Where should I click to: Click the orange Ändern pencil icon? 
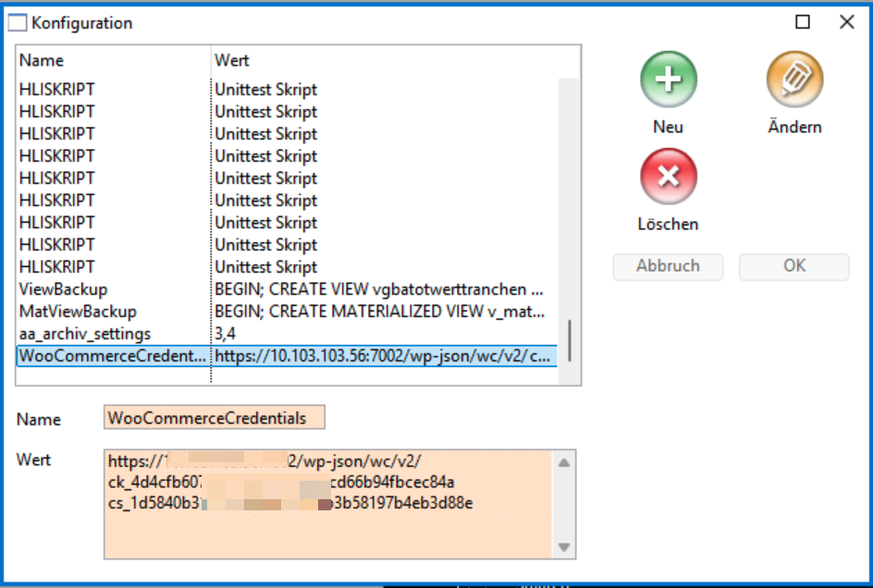[x=794, y=80]
